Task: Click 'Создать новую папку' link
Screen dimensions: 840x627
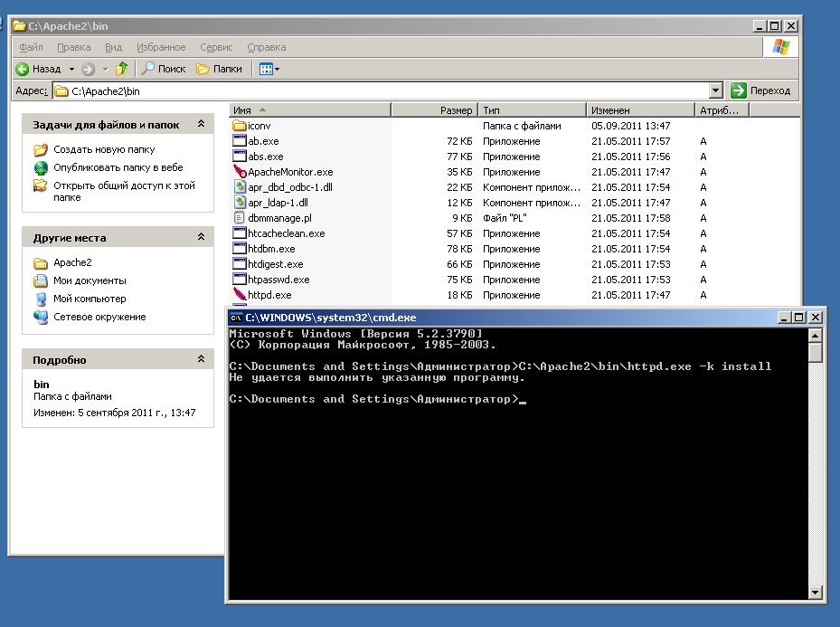Action: [x=104, y=149]
